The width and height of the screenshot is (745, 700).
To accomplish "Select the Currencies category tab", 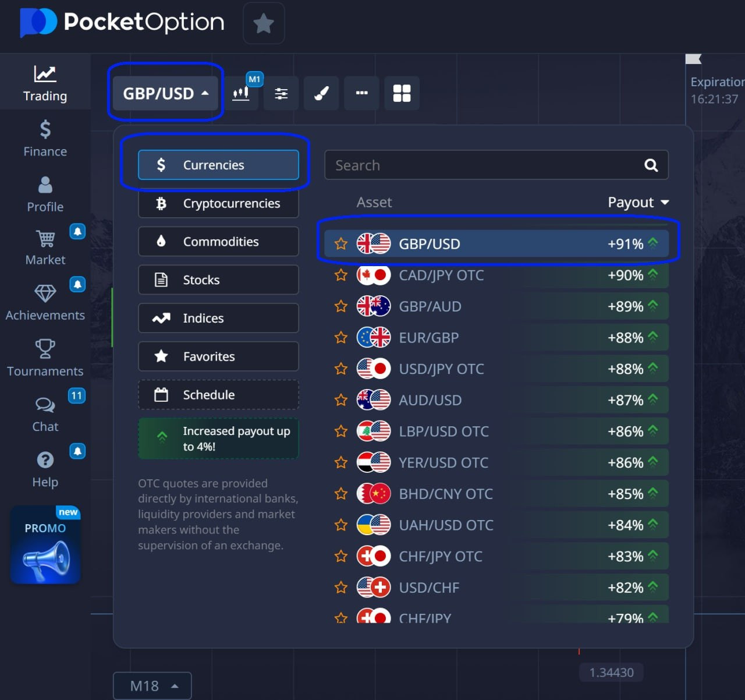I will (218, 165).
